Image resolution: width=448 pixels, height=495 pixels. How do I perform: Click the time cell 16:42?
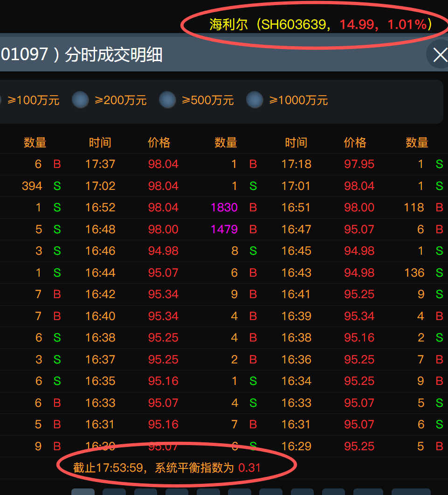click(x=100, y=294)
